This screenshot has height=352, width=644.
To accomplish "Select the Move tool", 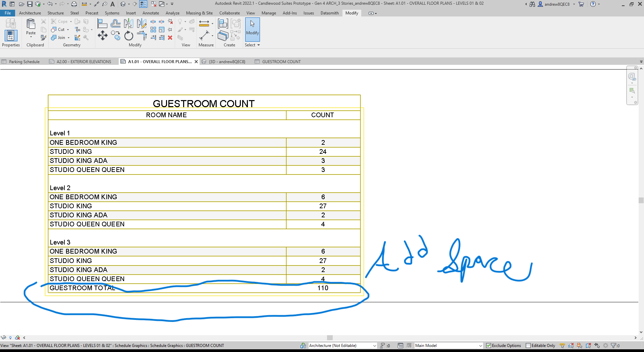I will point(103,35).
